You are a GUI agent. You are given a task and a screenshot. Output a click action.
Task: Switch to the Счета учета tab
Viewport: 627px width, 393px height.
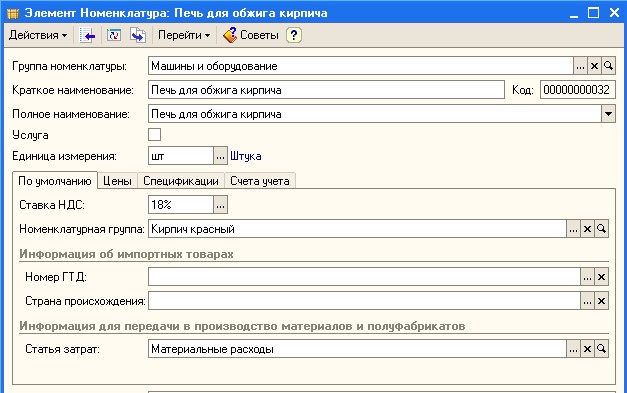(x=260, y=181)
